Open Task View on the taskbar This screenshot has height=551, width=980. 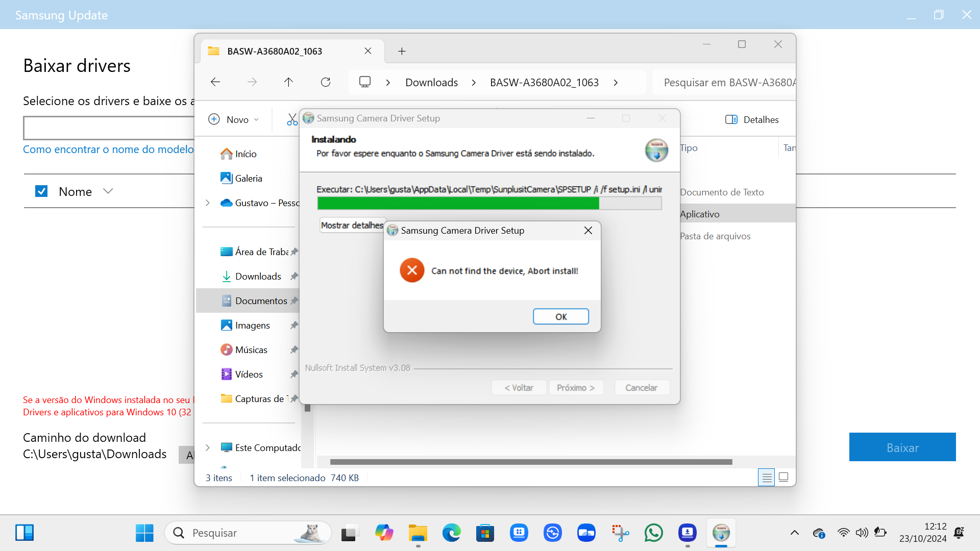pos(349,533)
